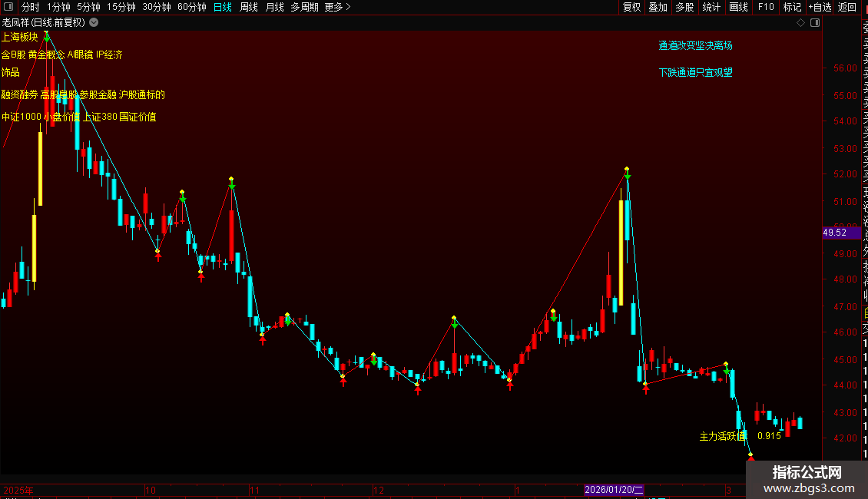Image resolution: width=868 pixels, height=499 pixels.
Task: Click the 复权 button
Action: (x=631, y=7)
